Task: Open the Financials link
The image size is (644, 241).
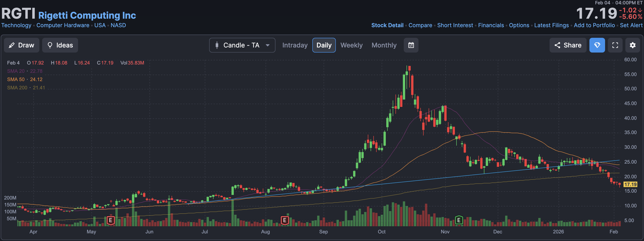Action: tap(491, 25)
